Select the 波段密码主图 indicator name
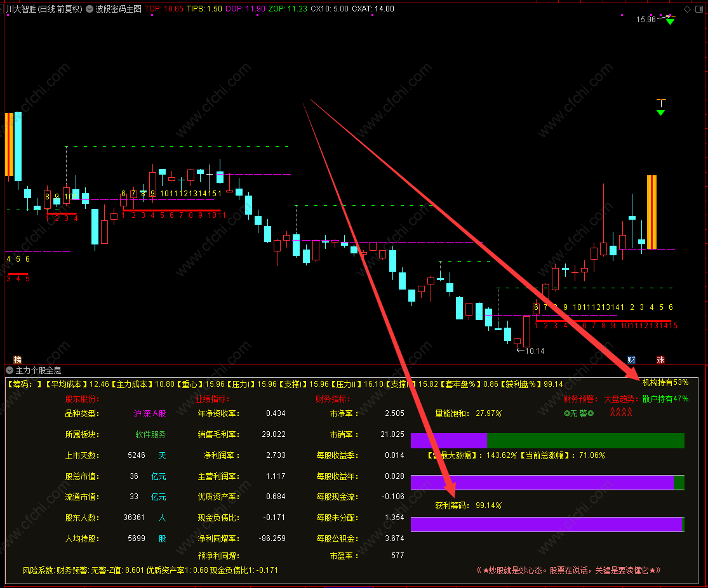Viewport: 708px width, 588px height. [x=118, y=9]
